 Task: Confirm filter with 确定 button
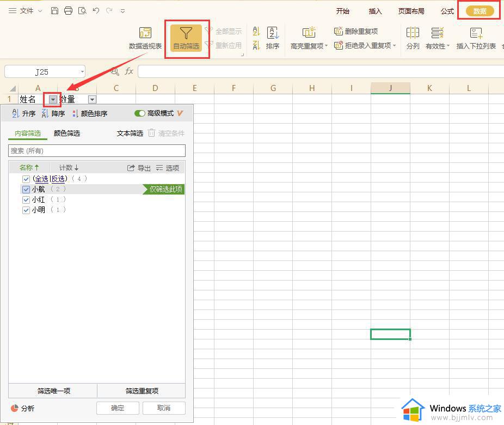pos(118,408)
